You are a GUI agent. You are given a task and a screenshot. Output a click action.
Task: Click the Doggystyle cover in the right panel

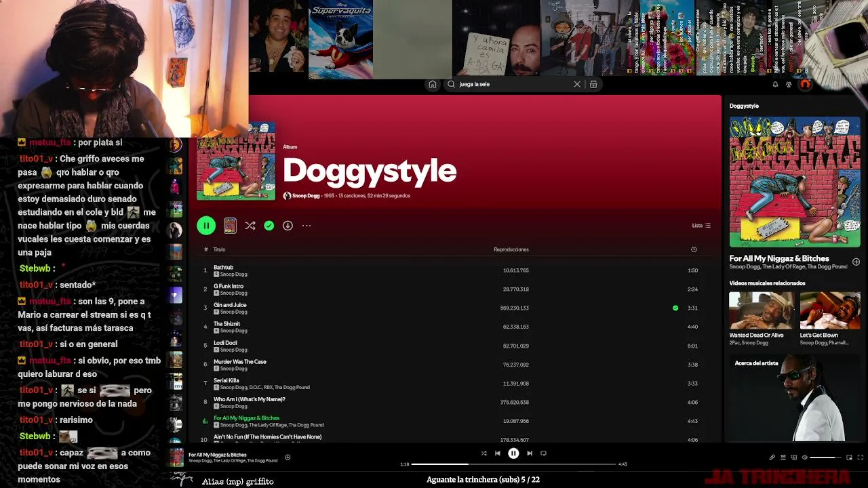click(795, 182)
